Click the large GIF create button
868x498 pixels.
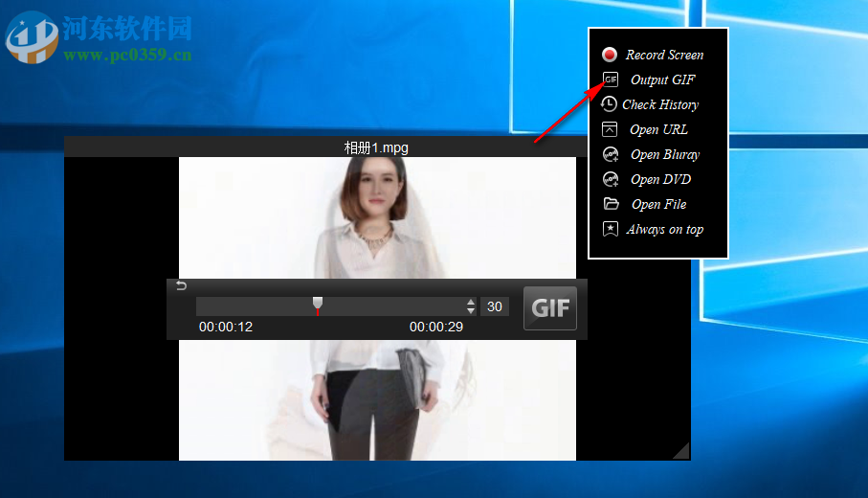pos(550,308)
